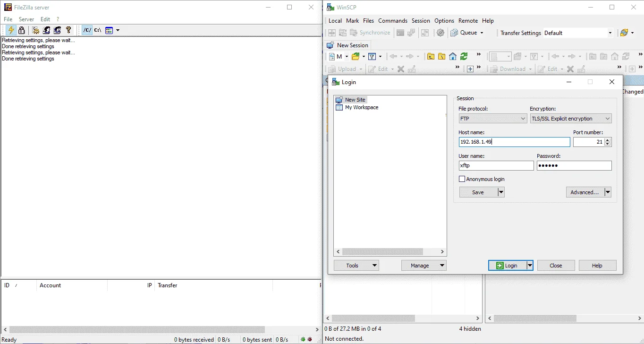Click the User name field containing xftp

coord(496,165)
